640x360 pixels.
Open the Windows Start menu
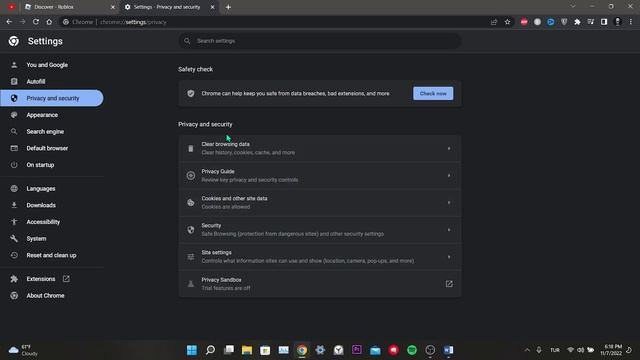(x=191, y=350)
